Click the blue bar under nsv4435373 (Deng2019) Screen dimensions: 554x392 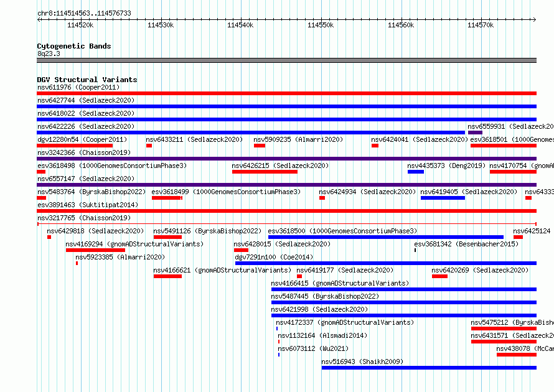tap(416, 172)
